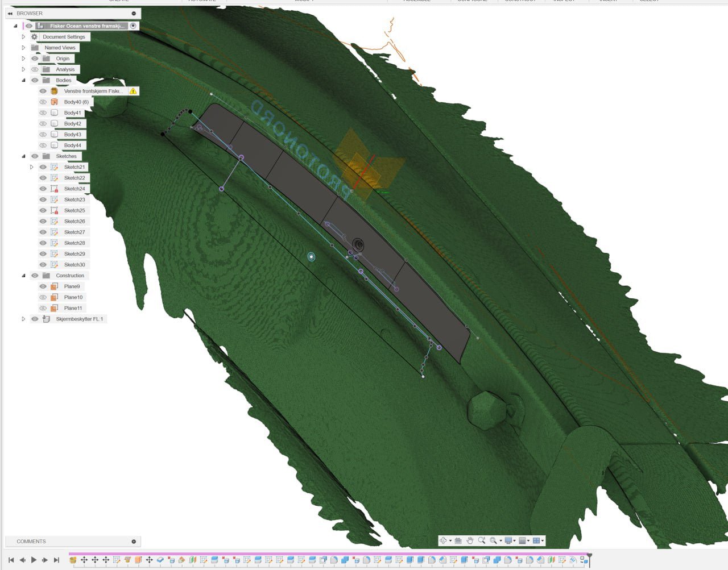Screen dimensions: 728x570
Task: Click the Zoom Window magnifier icon
Action: point(482,540)
